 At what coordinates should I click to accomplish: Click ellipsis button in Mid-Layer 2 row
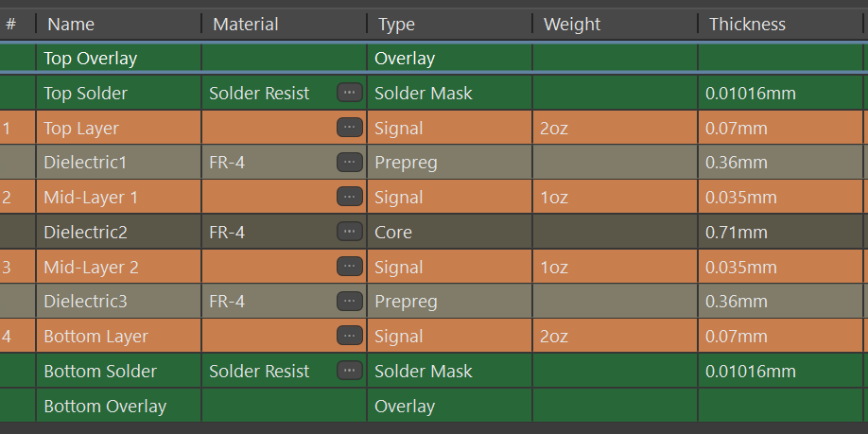coord(349,267)
